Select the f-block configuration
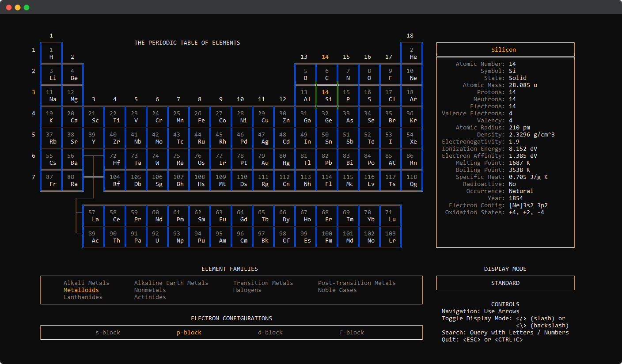Viewport: 622px width, 364px height. pyautogui.click(x=352, y=333)
